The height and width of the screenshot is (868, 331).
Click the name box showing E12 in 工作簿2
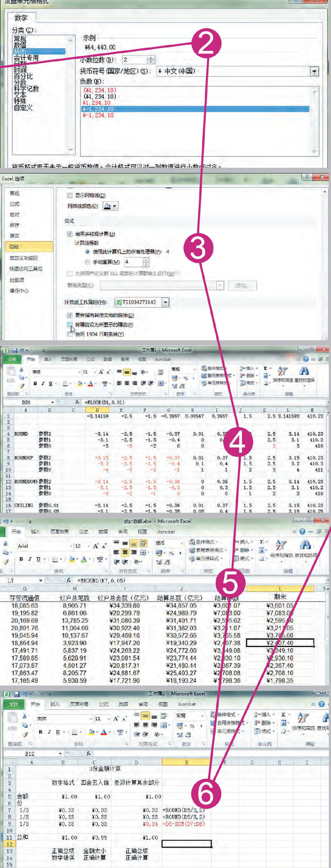pos(35,753)
